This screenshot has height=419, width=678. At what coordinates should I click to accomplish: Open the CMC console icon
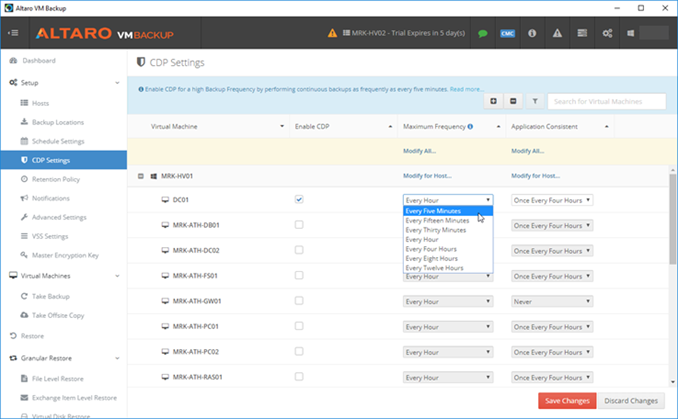tap(507, 33)
